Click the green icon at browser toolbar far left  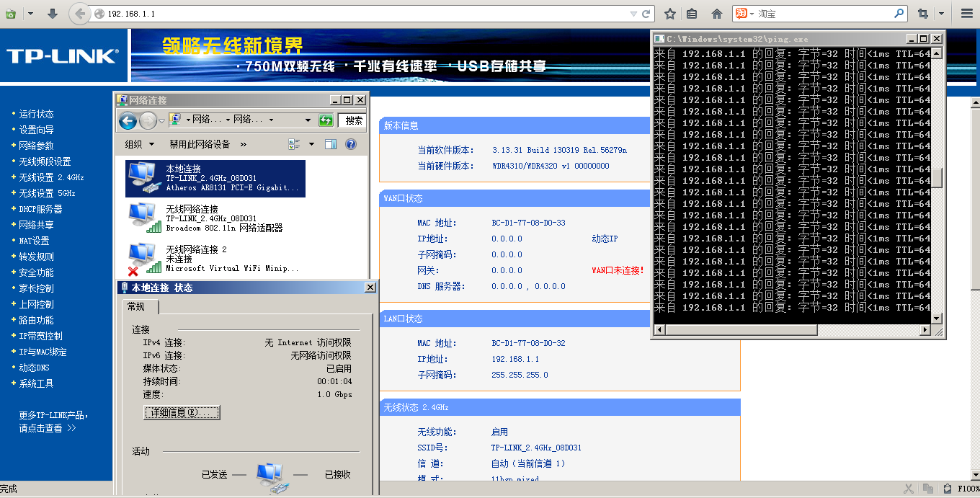[x=11, y=14]
